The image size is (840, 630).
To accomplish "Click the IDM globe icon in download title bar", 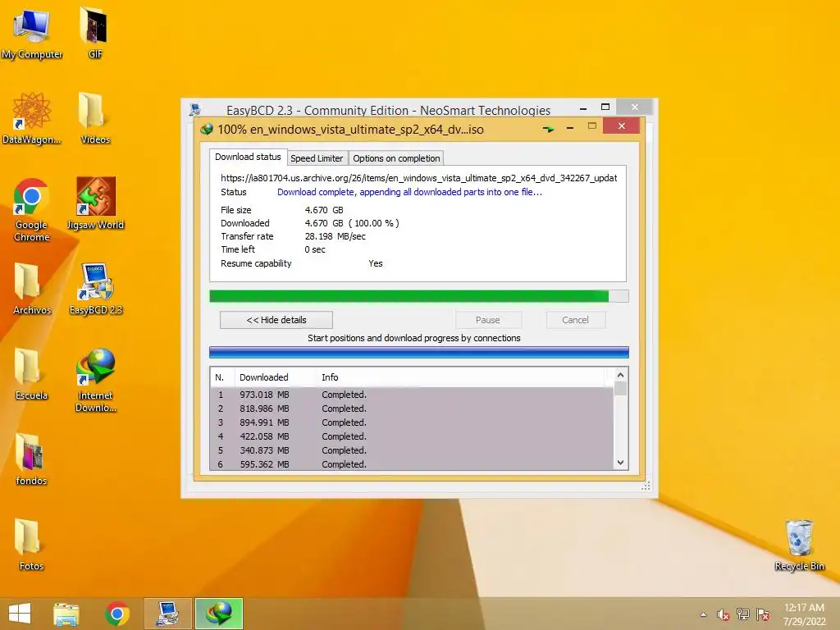I will click(206, 129).
